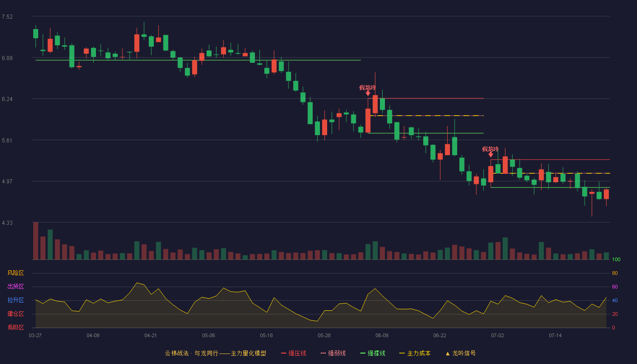Toggle the 强弱线 legend item
The height and width of the screenshot is (364, 637).
tap(333, 353)
